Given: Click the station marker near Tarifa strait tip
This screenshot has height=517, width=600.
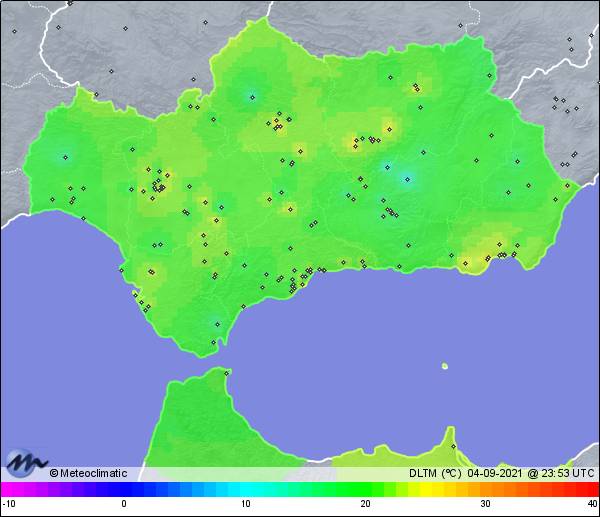Looking at the screenshot, I should pyautogui.click(x=214, y=342).
